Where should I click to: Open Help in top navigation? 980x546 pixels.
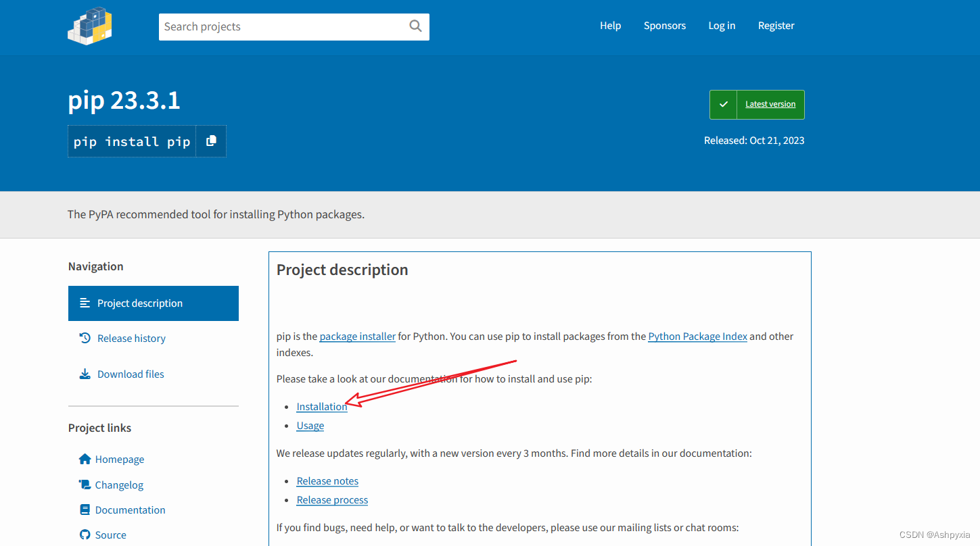tap(610, 26)
